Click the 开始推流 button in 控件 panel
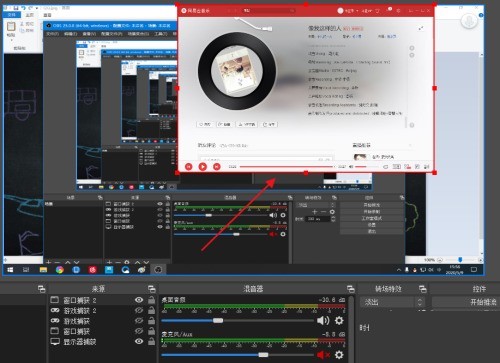This screenshot has height=363, width=500. tap(466, 302)
